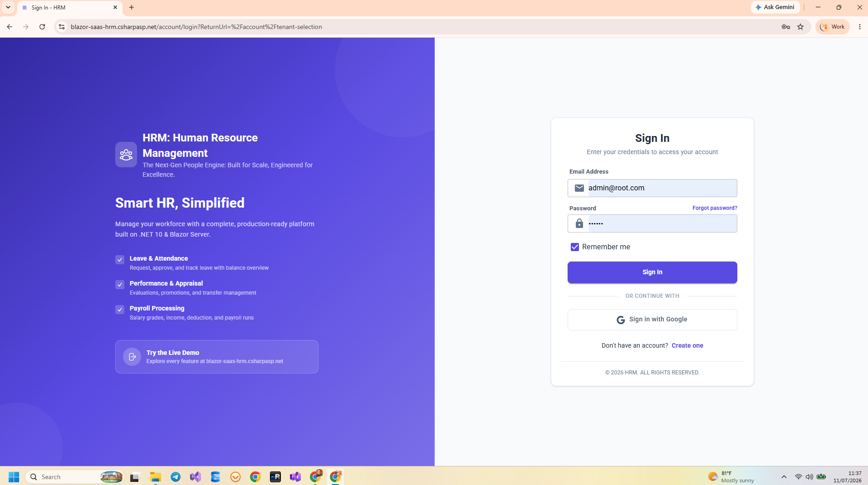Click the taskbar Search box

tap(75, 477)
